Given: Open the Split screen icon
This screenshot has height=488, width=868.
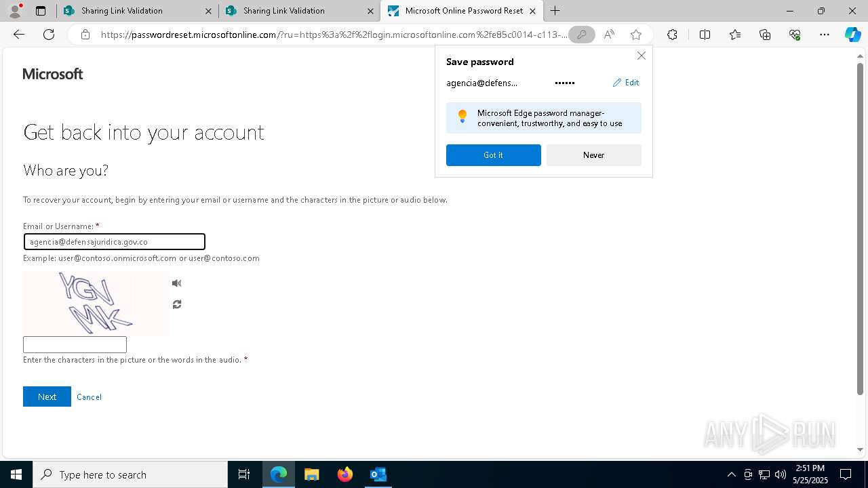Looking at the screenshot, I should pyautogui.click(x=705, y=35).
